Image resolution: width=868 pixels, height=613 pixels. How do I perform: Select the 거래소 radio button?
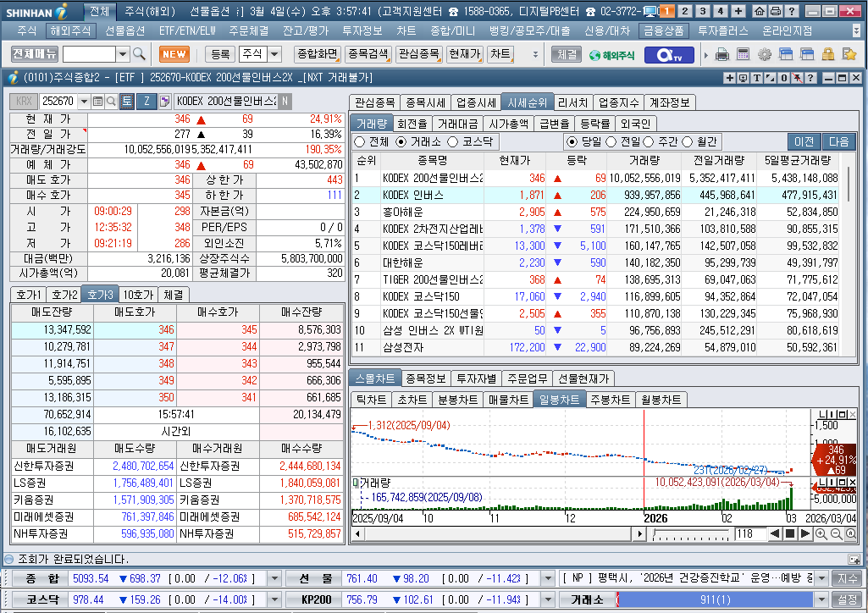pos(401,142)
